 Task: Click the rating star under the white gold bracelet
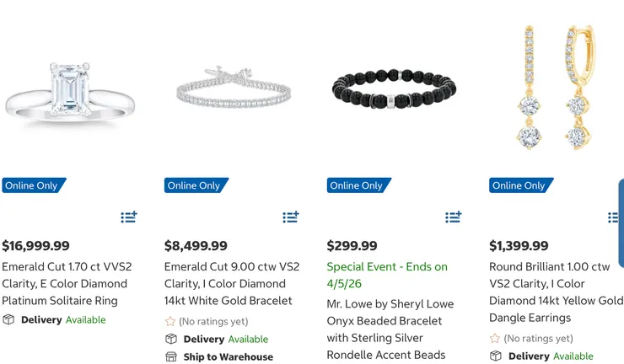[x=170, y=321]
